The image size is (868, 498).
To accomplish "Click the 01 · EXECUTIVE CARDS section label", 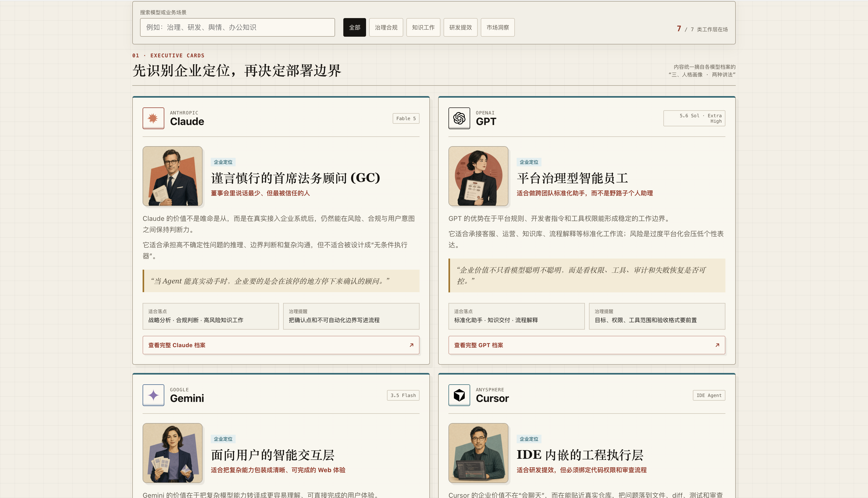I will (168, 56).
